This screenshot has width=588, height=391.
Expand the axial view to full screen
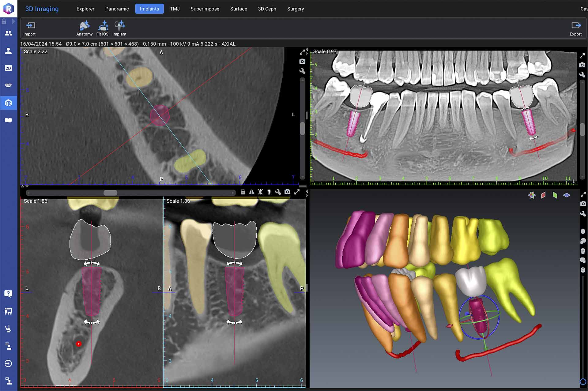[x=302, y=52]
